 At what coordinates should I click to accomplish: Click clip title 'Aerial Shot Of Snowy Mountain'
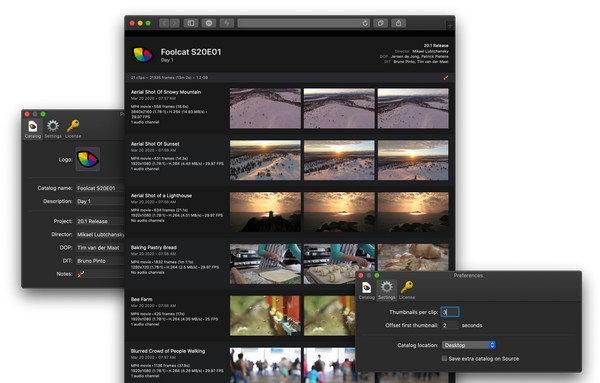166,92
